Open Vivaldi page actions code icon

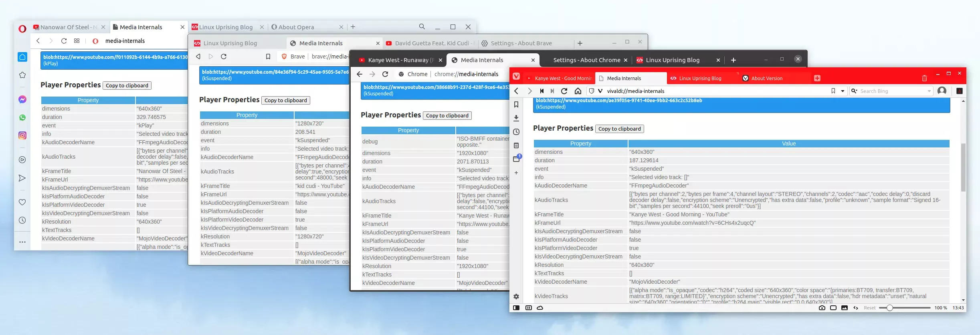[856, 308]
